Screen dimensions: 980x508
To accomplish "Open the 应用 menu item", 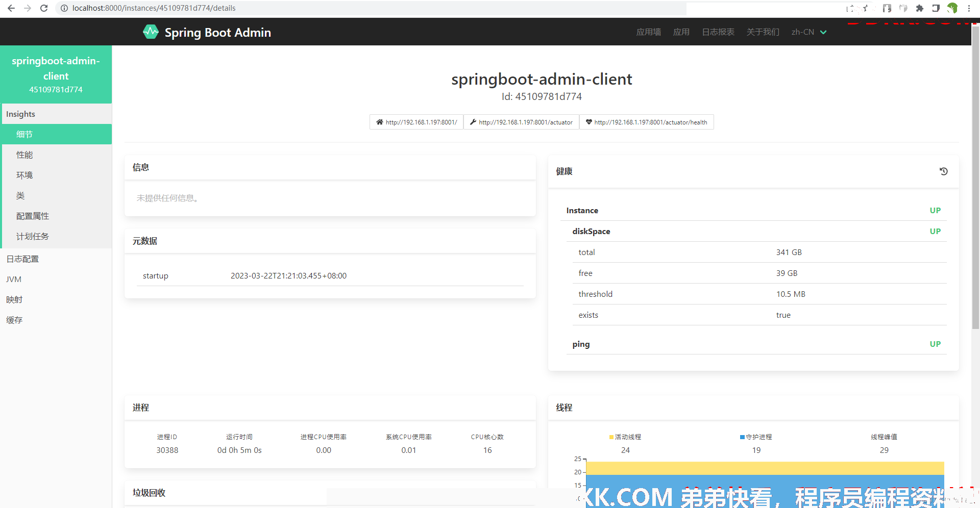I will click(681, 32).
